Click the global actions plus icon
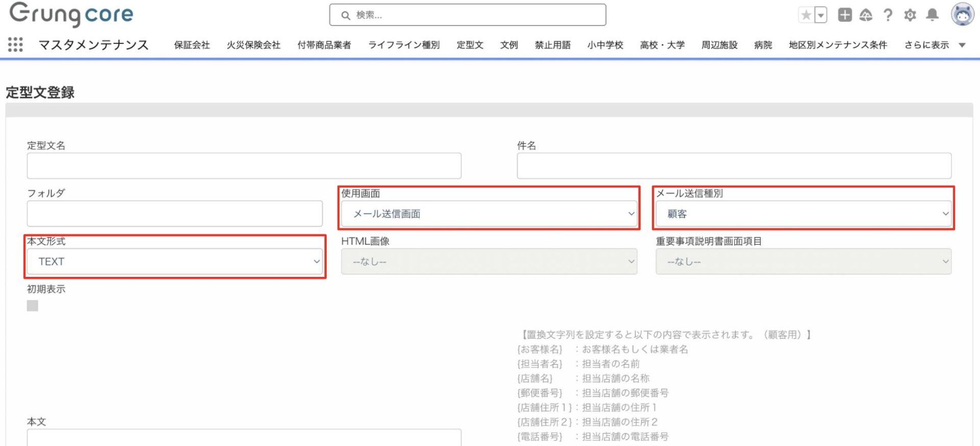 (845, 15)
